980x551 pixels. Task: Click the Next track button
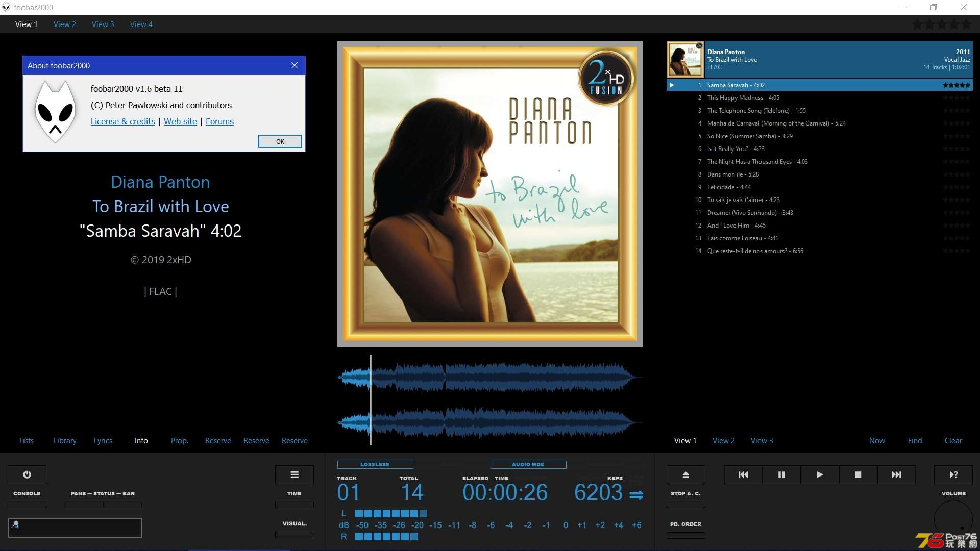(x=896, y=474)
